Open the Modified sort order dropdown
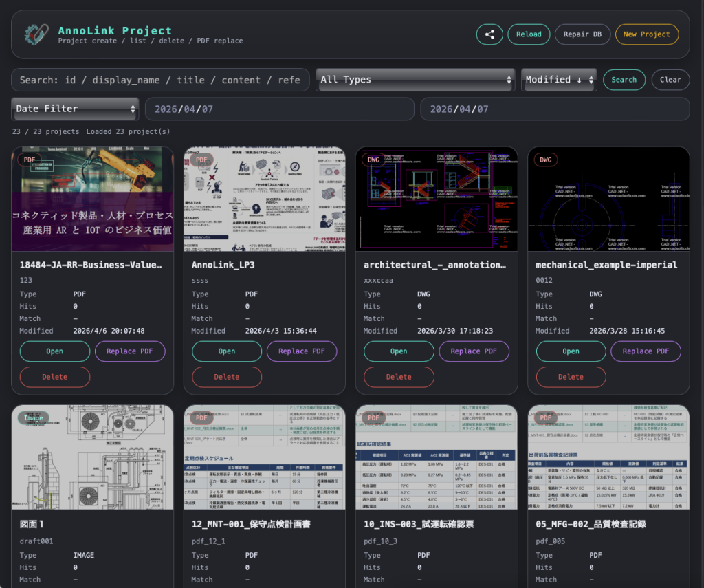This screenshot has height=588, width=704. coord(558,80)
